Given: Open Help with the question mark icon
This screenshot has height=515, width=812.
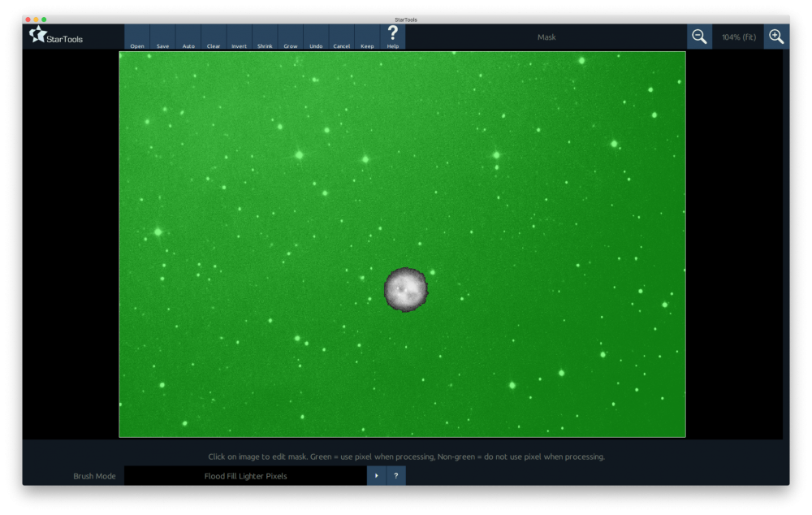Looking at the screenshot, I should (393, 37).
